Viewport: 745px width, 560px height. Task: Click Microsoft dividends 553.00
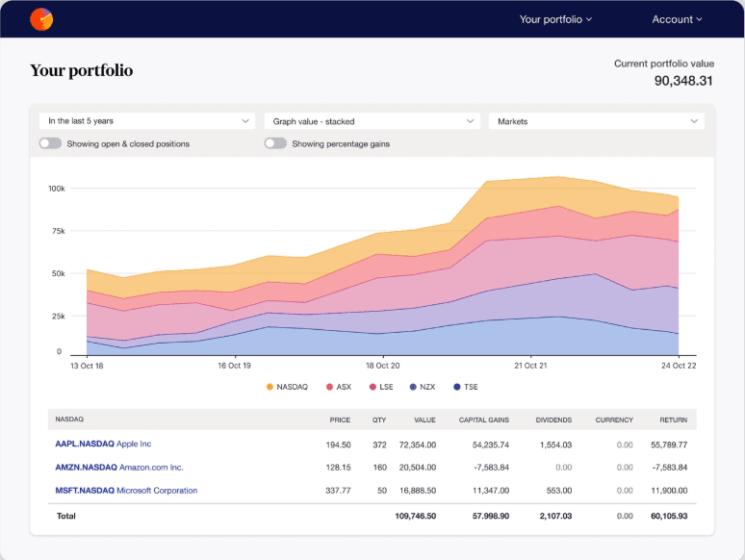pos(559,490)
